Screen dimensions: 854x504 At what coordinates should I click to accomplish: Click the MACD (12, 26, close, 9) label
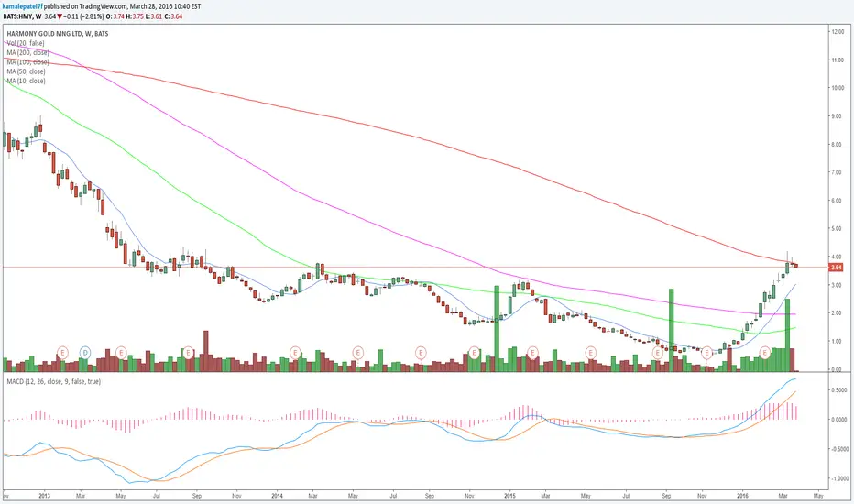[x=53, y=382]
